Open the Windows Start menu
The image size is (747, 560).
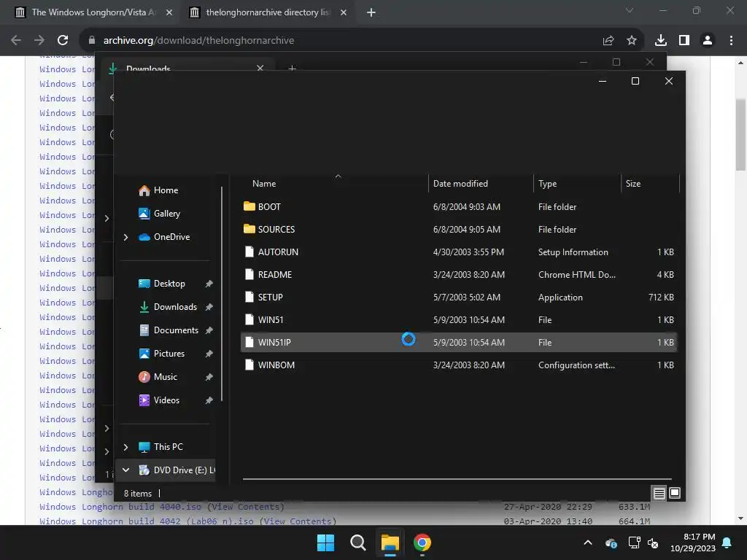[x=326, y=542]
